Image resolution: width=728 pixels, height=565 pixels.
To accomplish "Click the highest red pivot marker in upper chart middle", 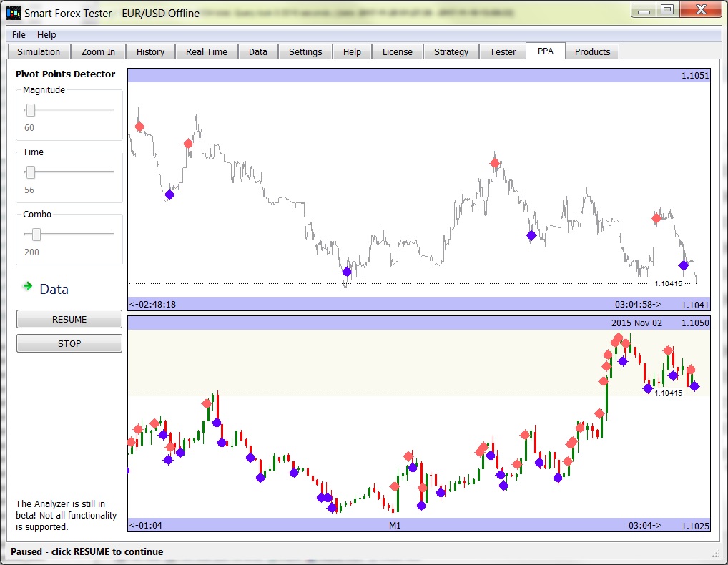I will tap(495, 163).
